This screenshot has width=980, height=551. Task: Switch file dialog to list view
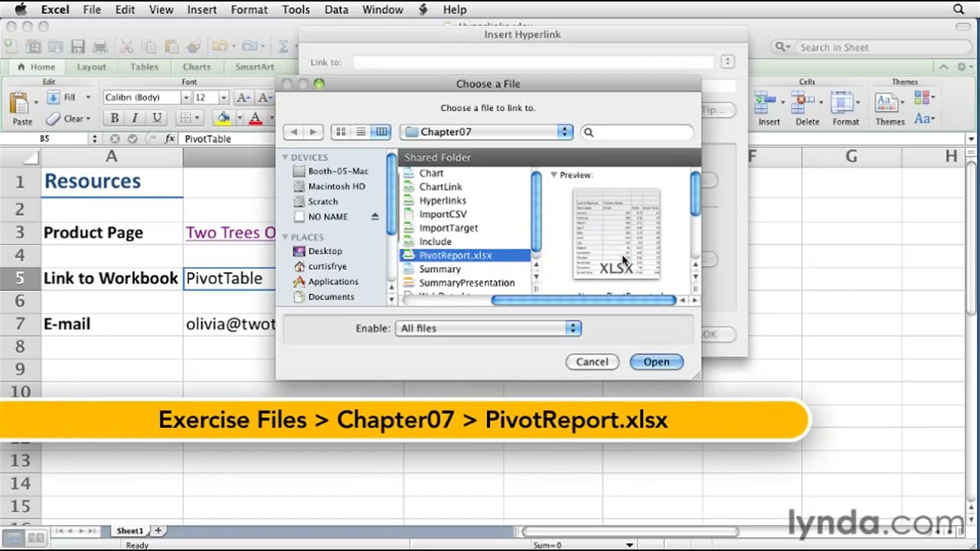tap(361, 132)
